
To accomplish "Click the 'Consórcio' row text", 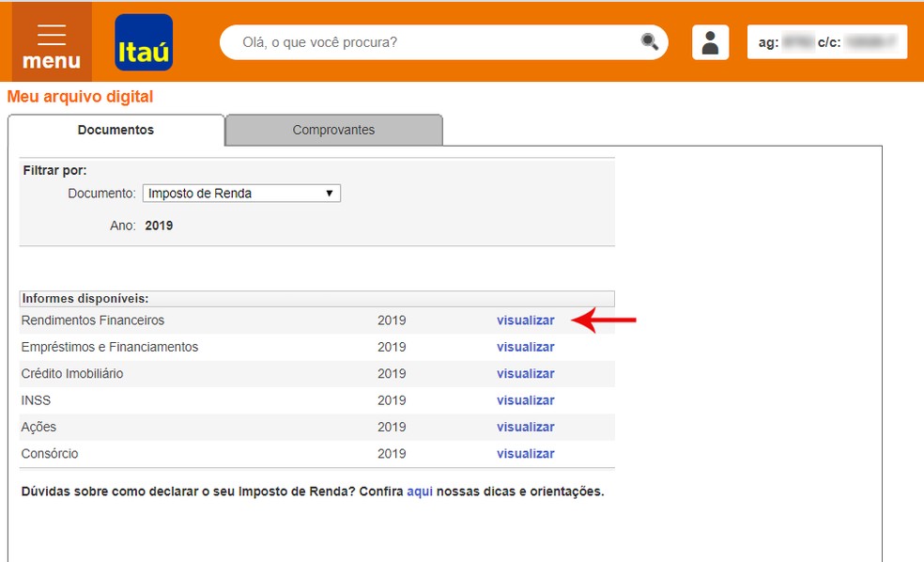I will pos(50,454).
